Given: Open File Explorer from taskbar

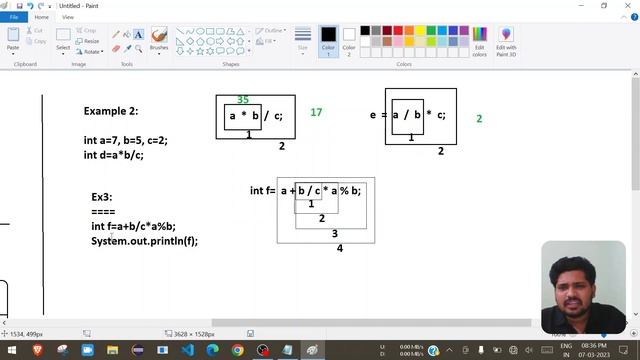Looking at the screenshot, I should point(113,350).
